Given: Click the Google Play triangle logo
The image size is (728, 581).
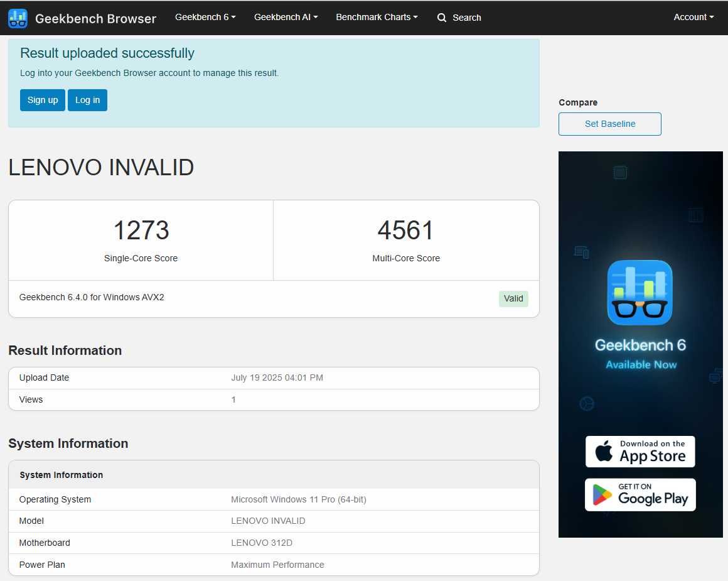Looking at the screenshot, I should pos(602,494).
